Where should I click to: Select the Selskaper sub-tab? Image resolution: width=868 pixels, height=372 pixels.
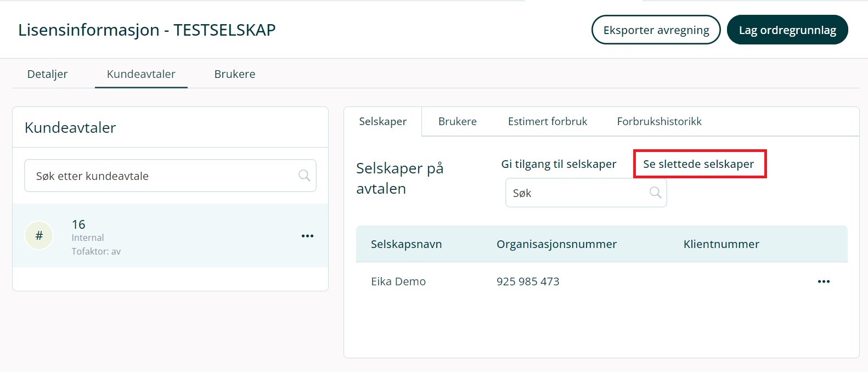382,121
